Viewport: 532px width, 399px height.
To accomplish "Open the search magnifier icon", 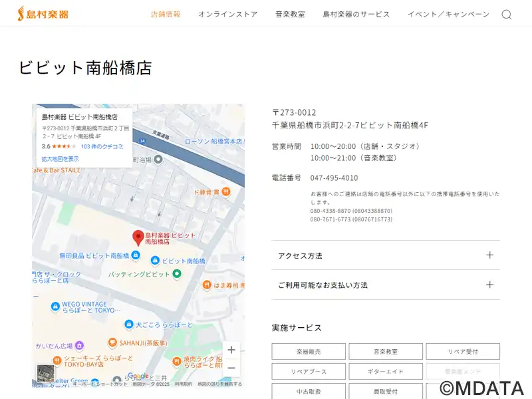I will tap(507, 15).
